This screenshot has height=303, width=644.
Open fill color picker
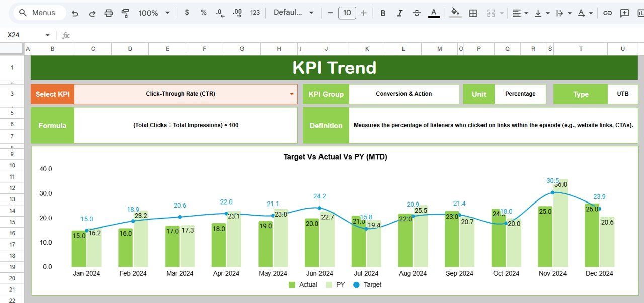pyautogui.click(x=454, y=13)
